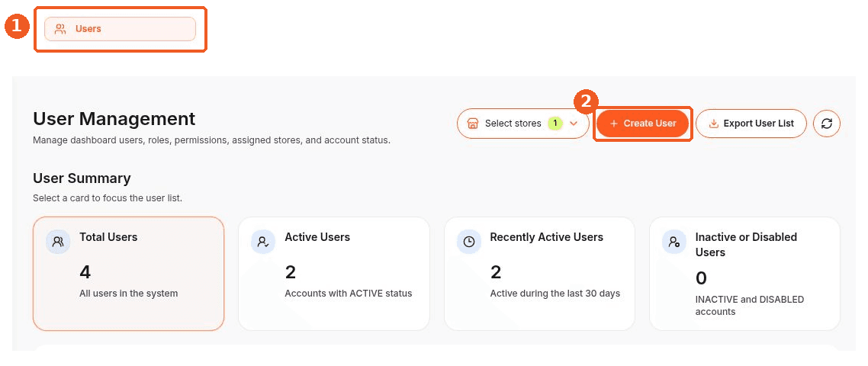Image resolution: width=868 pixels, height=366 pixels.
Task: Click 'Select a card to focus the user list.' text
Action: click(x=108, y=197)
